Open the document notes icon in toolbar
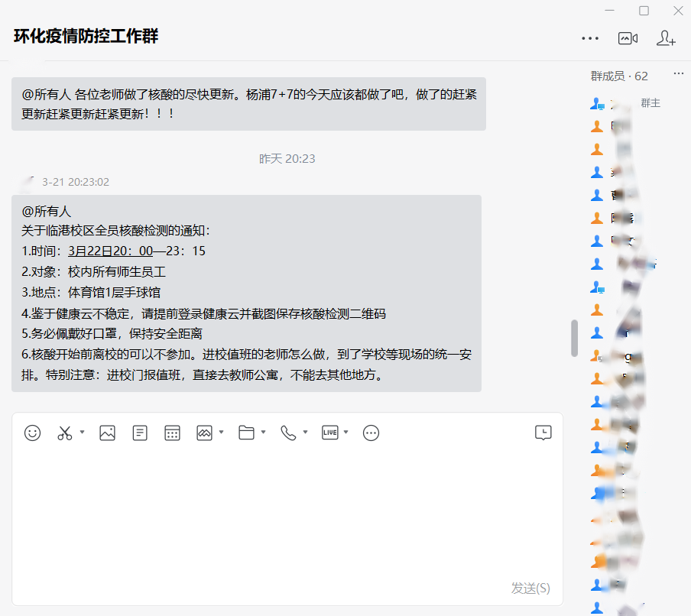The height and width of the screenshot is (616, 691). 140,433
